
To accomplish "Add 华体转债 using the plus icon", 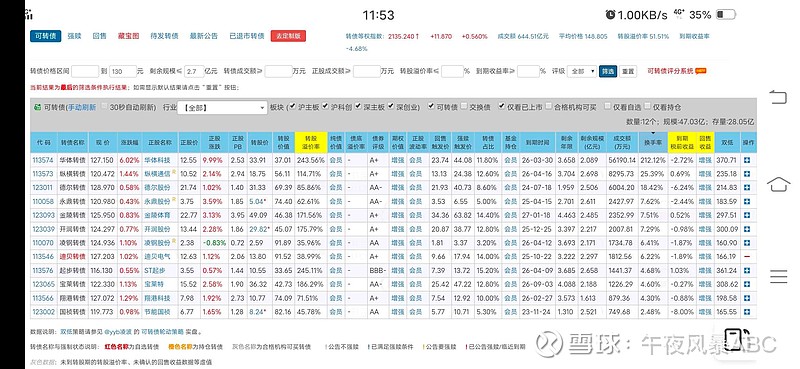I will (747, 160).
